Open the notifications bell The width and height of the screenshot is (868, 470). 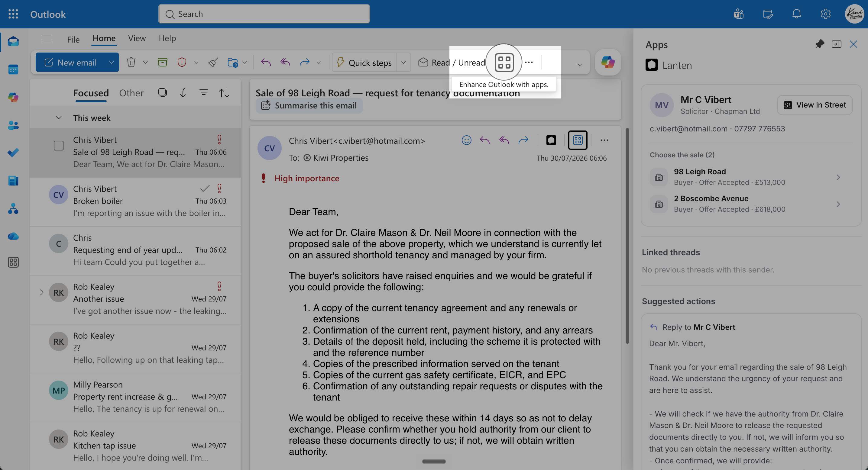pos(797,14)
